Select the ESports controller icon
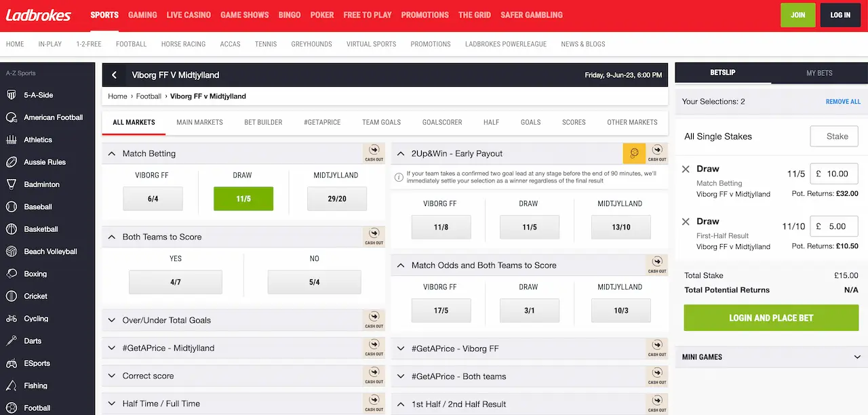Image resolution: width=868 pixels, height=415 pixels. coord(12,363)
